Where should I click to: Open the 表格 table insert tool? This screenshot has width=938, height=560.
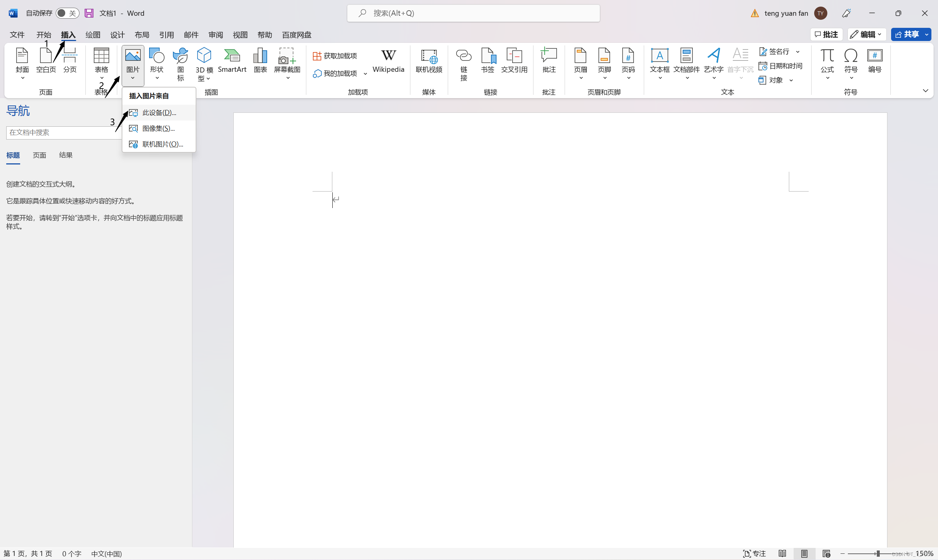(x=101, y=63)
